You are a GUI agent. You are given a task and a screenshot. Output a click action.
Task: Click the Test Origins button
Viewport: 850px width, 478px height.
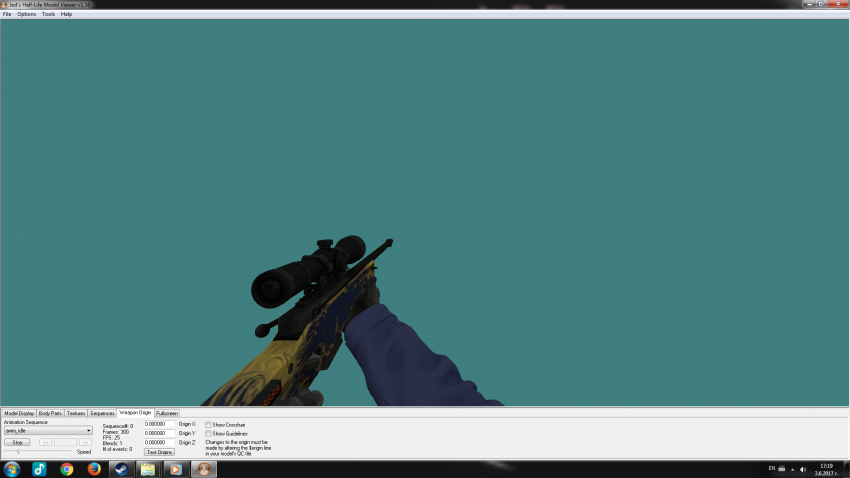[x=159, y=452]
